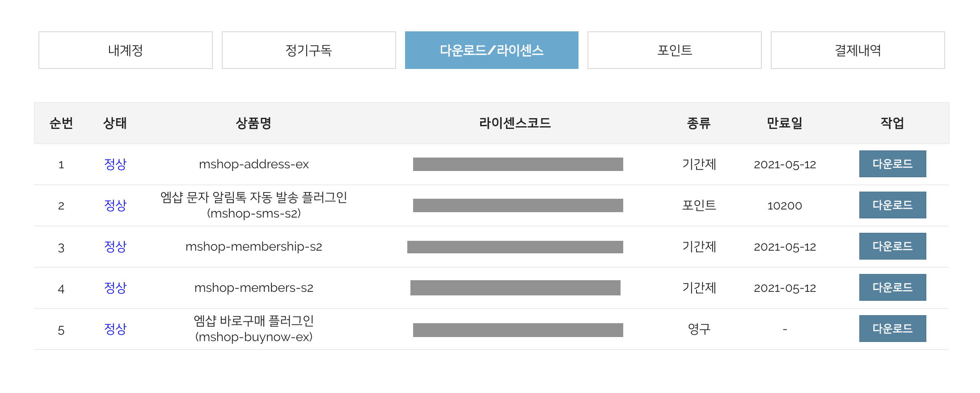Click the 정상 status link in row 1
The height and width of the screenshot is (393, 980).
(115, 164)
